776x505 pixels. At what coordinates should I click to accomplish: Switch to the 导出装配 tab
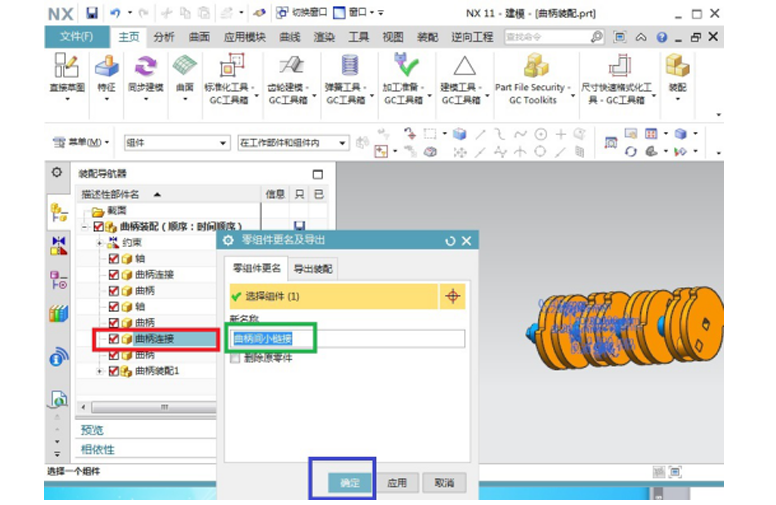pyautogui.click(x=313, y=269)
